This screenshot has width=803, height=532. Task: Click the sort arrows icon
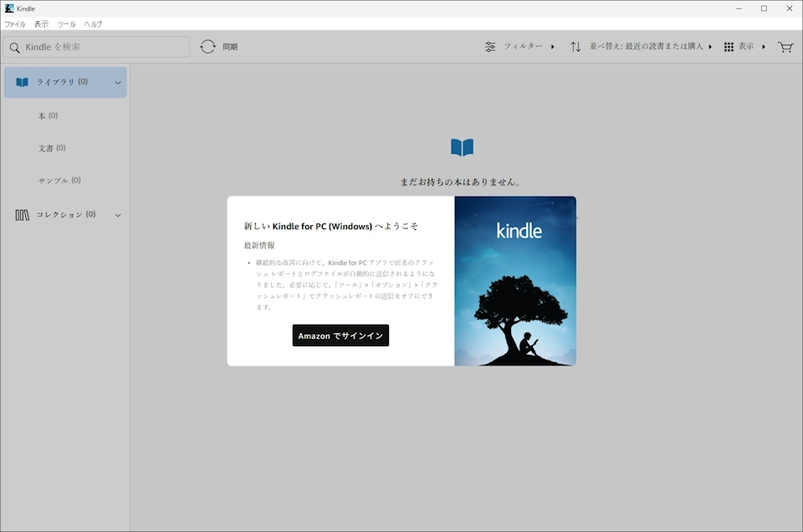(x=575, y=47)
